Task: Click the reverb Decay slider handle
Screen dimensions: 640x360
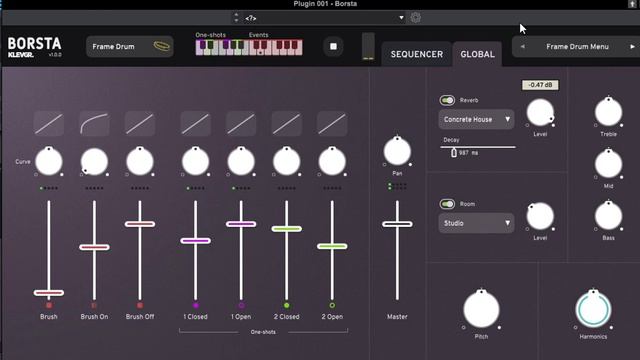Action: pos(454,153)
